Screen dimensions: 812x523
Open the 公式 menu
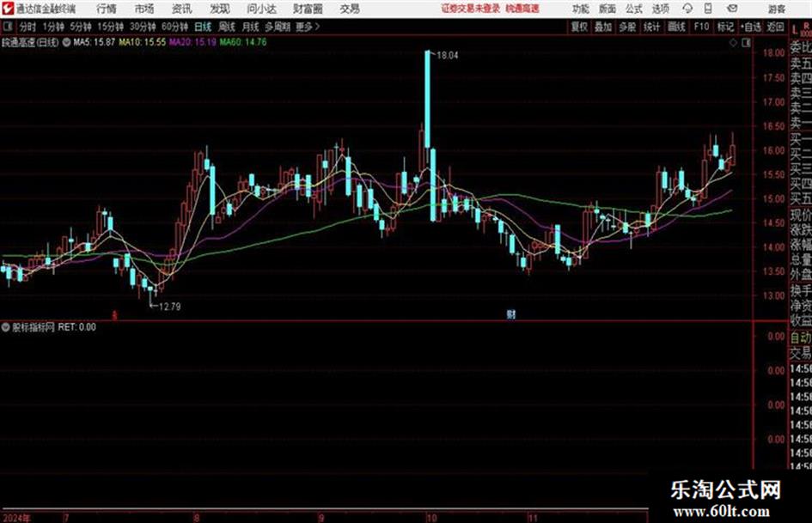tap(634, 9)
